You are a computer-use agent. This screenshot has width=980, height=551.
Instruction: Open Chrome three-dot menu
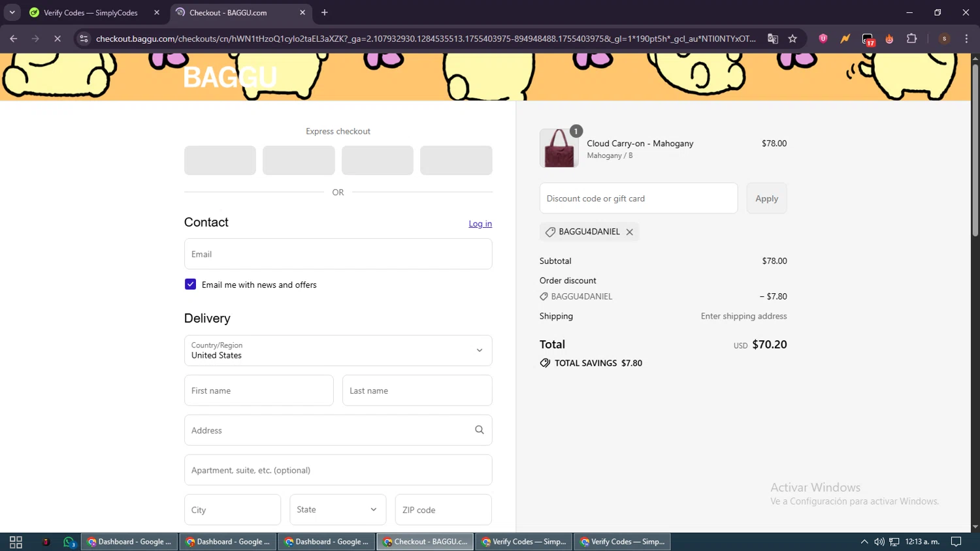click(966, 39)
